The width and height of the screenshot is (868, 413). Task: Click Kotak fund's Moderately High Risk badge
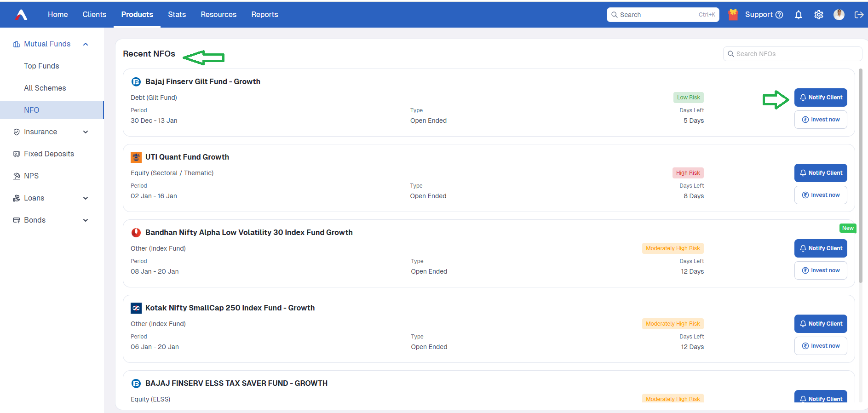tap(673, 324)
